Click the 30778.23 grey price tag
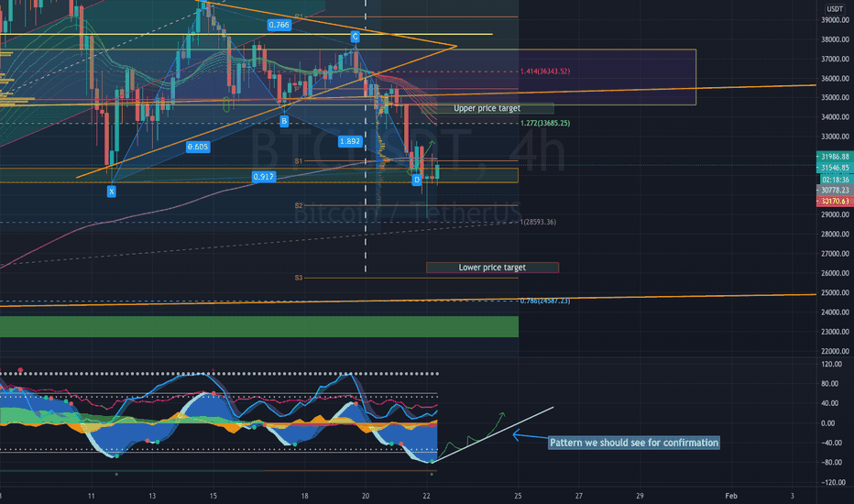Viewport: 854px width, 504px height. point(835,191)
